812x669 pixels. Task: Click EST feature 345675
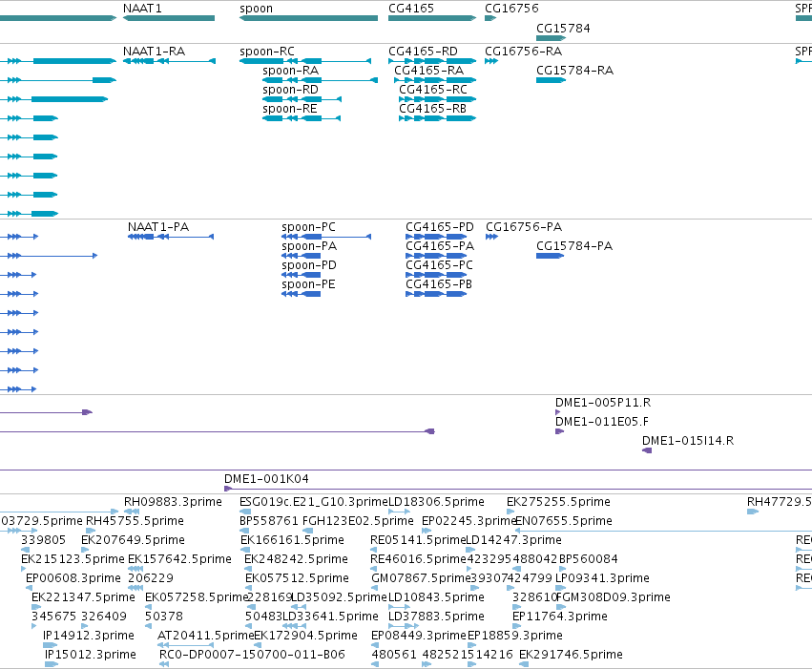[34, 627]
